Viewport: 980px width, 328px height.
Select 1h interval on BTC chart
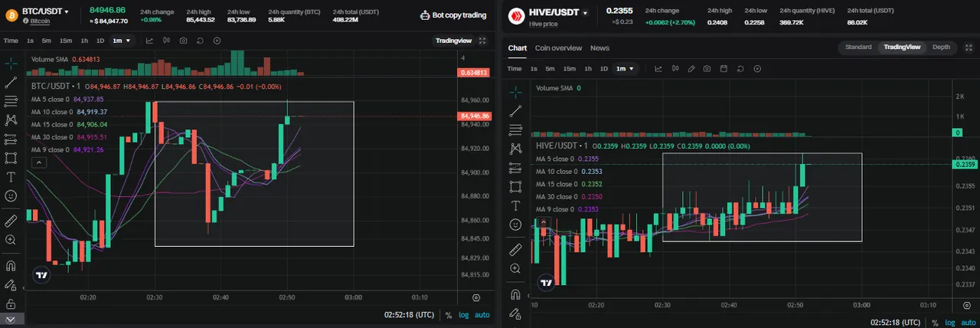tap(84, 41)
